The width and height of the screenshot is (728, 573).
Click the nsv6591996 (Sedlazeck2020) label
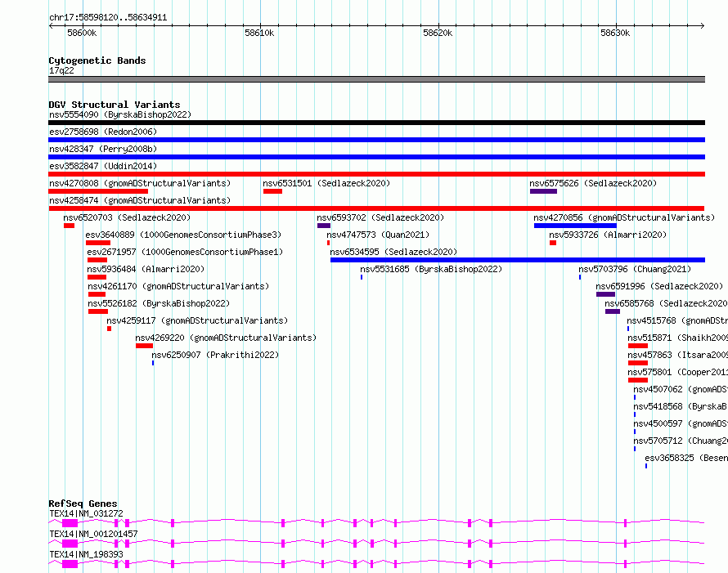pyautogui.click(x=659, y=286)
